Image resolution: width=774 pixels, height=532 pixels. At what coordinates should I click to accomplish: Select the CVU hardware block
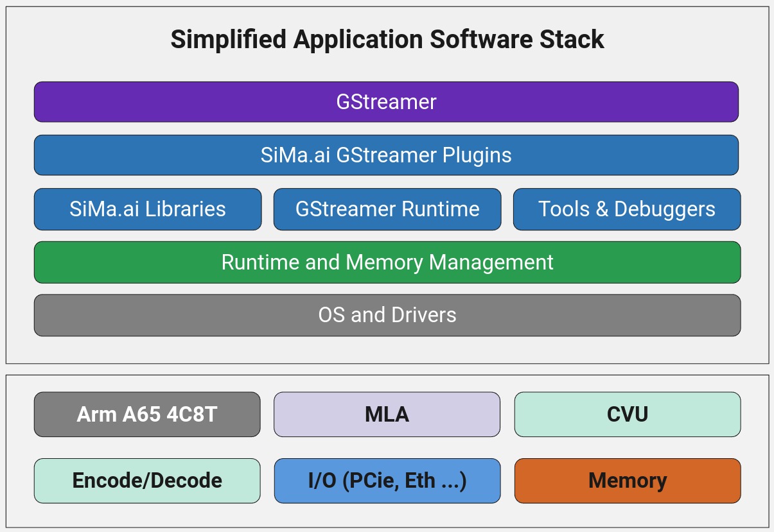click(628, 414)
